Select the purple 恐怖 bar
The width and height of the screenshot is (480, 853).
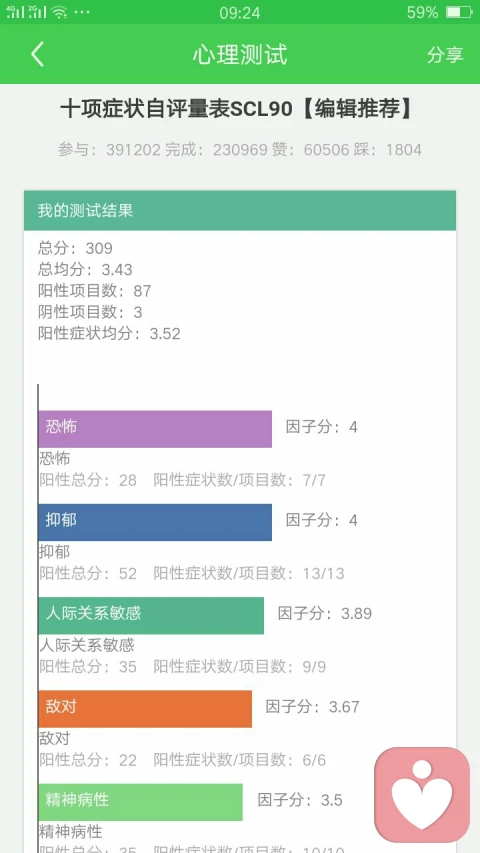pyautogui.click(x=155, y=429)
